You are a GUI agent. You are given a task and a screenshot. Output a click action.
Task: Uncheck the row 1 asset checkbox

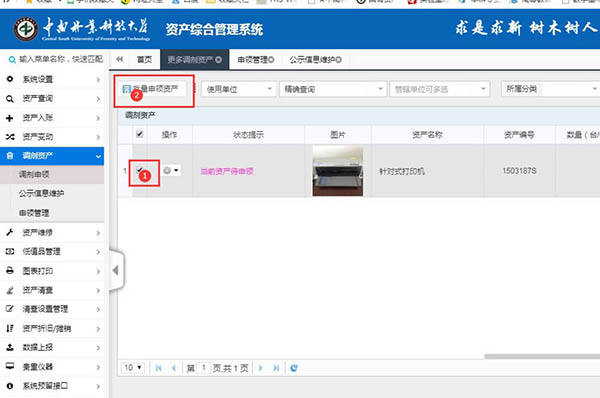(x=140, y=170)
